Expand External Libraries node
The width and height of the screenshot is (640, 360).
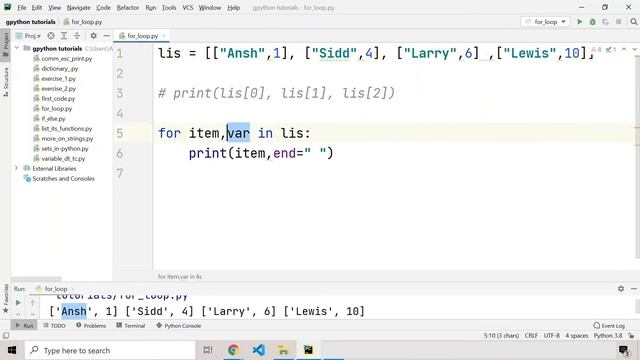(x=17, y=168)
